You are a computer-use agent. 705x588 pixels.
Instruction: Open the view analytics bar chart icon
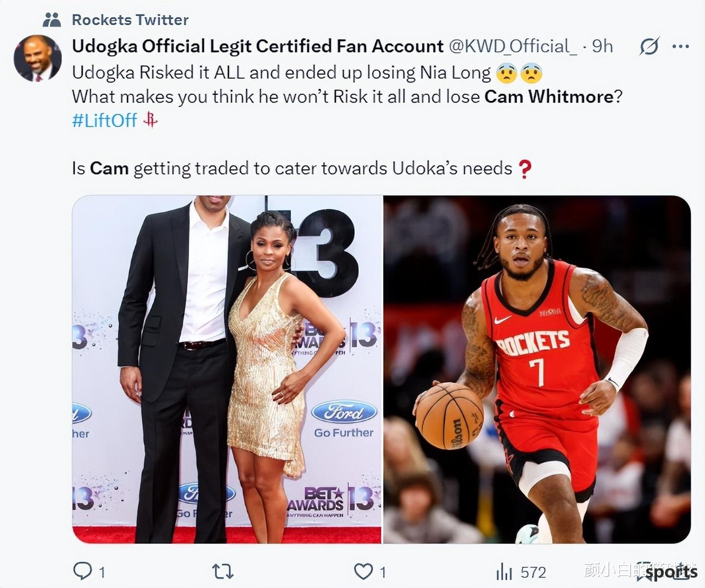tap(504, 572)
